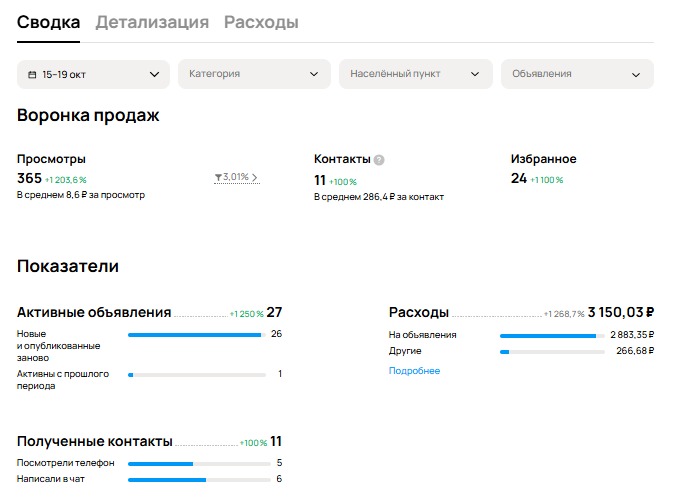This screenshot has height=503, width=693.
Task: Switch to the Детализация tab
Action: [152, 22]
